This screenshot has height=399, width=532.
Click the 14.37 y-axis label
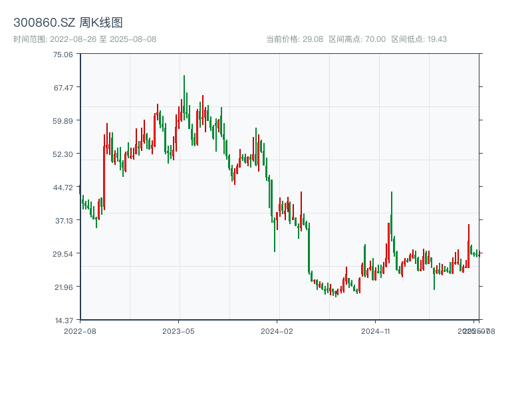pyautogui.click(x=63, y=321)
